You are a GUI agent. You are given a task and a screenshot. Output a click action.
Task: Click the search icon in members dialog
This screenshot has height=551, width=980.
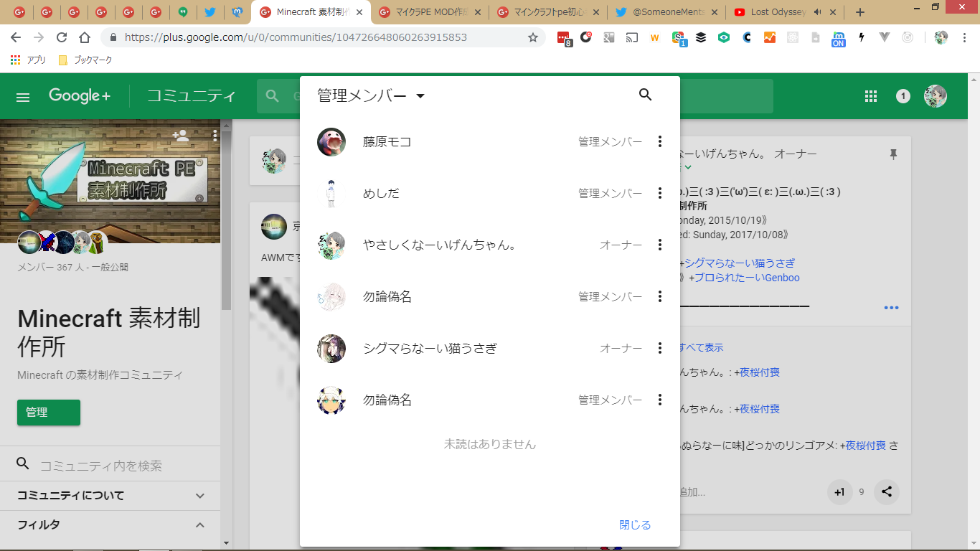click(x=645, y=95)
